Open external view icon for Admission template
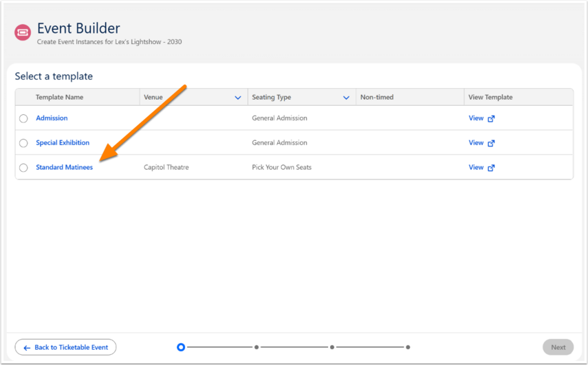588x365 pixels. 491,118
